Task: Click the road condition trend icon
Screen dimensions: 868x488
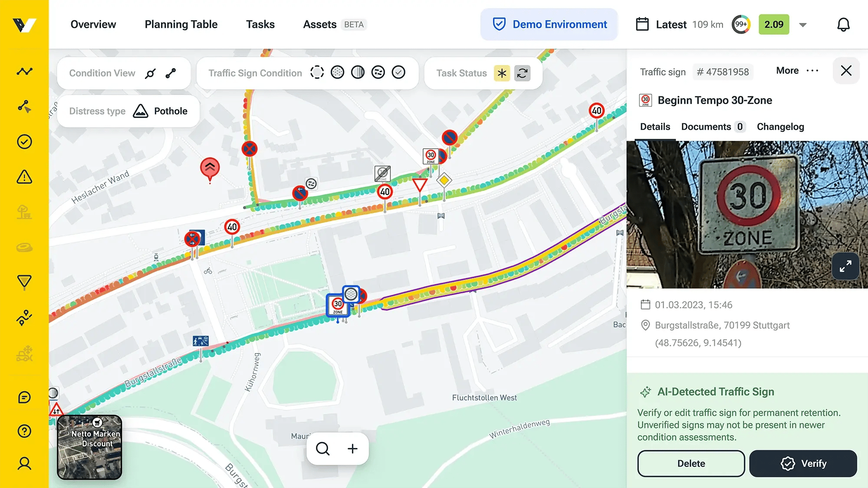Action: 24,72
